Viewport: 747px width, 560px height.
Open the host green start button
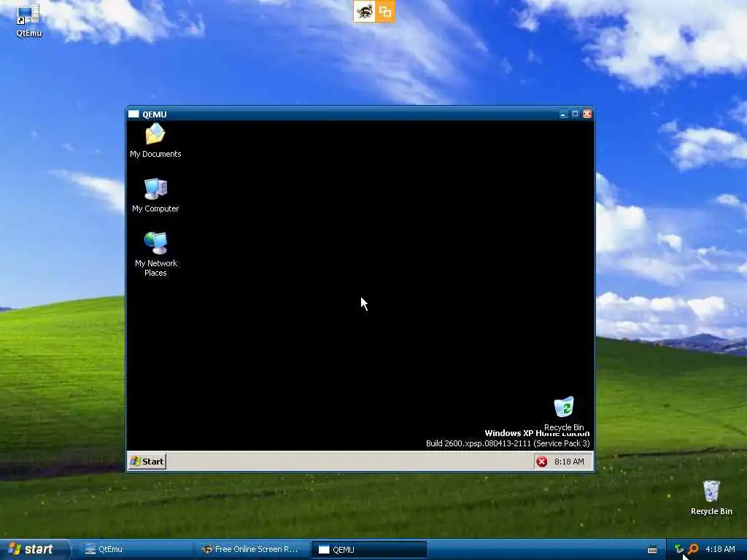34,550
